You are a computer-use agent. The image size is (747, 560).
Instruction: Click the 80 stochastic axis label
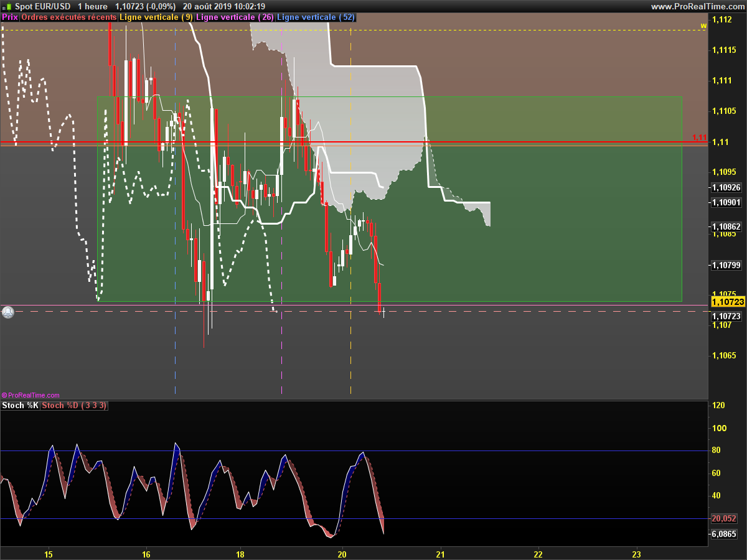(x=716, y=450)
